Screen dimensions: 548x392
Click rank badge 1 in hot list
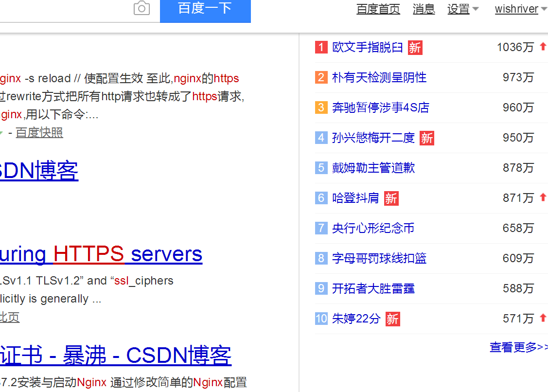(321, 47)
